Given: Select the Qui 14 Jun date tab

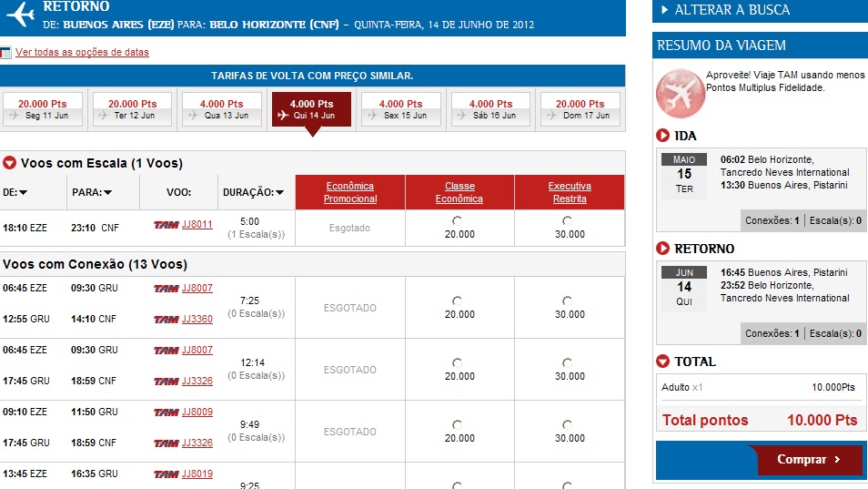Looking at the screenshot, I should pos(312,109).
